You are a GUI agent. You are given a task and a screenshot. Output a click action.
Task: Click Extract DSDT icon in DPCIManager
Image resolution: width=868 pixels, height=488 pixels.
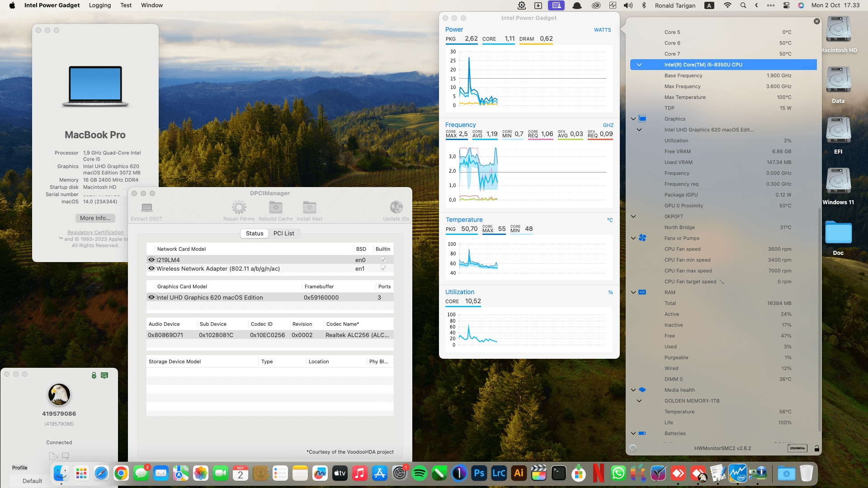[x=146, y=207]
